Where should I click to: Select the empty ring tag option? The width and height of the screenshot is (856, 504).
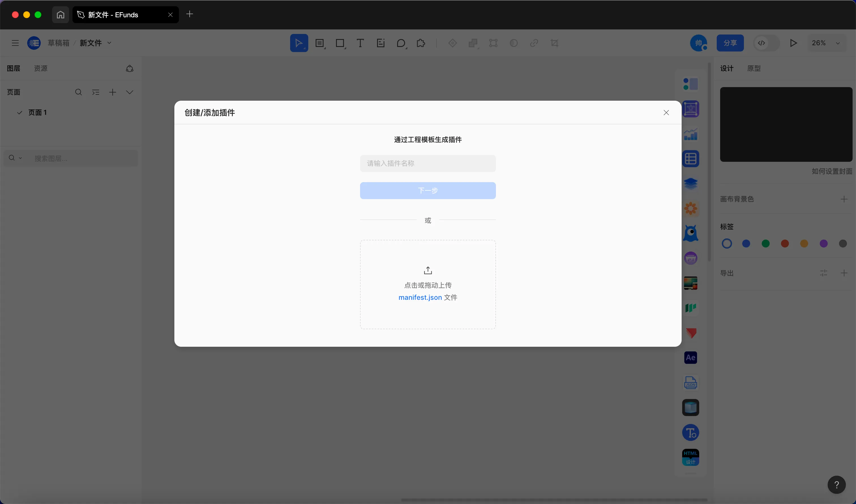pyautogui.click(x=727, y=244)
